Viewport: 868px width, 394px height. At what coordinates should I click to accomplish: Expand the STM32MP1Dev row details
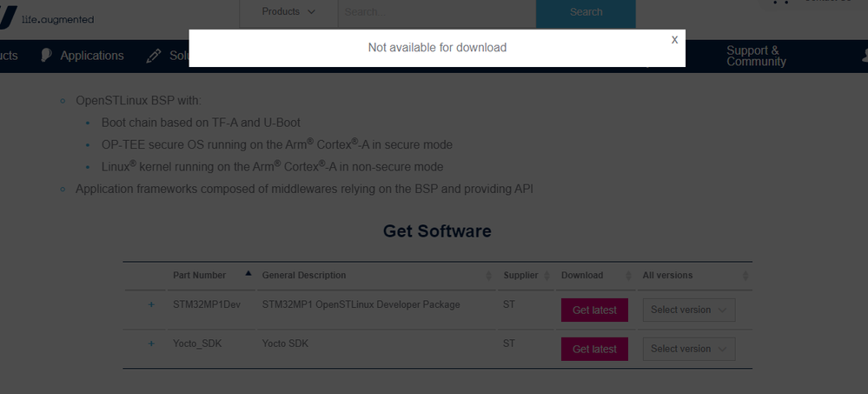point(151,304)
